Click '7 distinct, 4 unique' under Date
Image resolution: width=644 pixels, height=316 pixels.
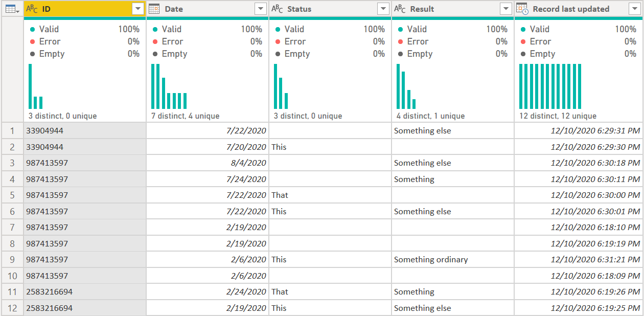(185, 116)
